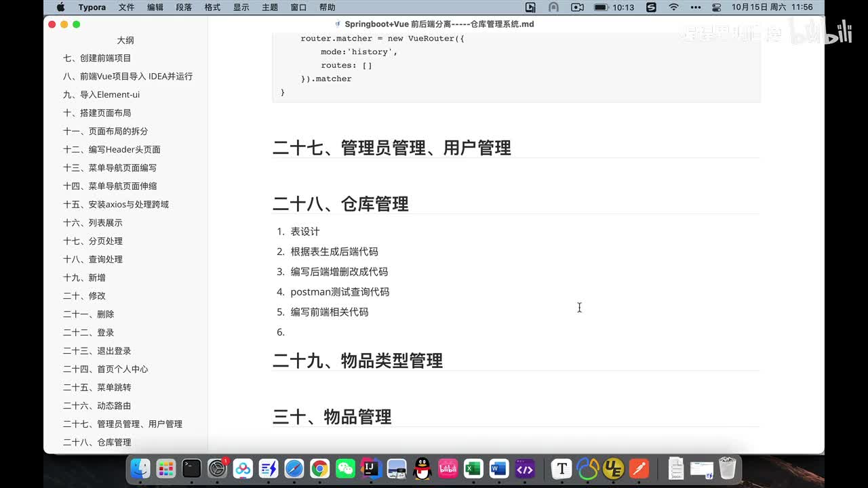The height and width of the screenshot is (488, 868).
Task: Jump to outline item 十八、查询处理
Action: pyautogui.click(x=93, y=260)
